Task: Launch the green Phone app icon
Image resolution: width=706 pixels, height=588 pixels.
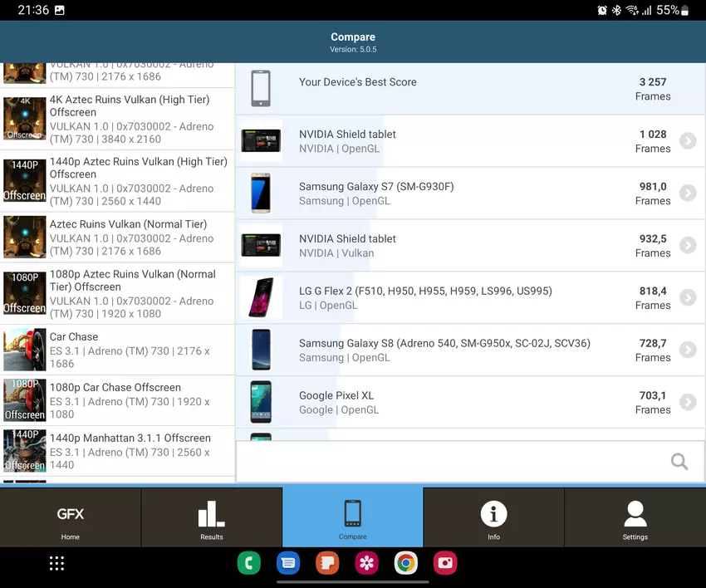Action: (x=248, y=564)
